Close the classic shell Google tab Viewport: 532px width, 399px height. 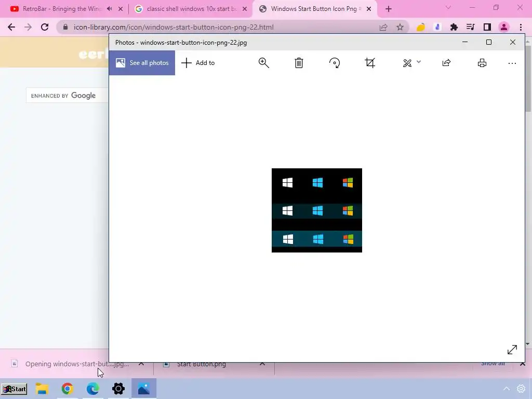245,9
